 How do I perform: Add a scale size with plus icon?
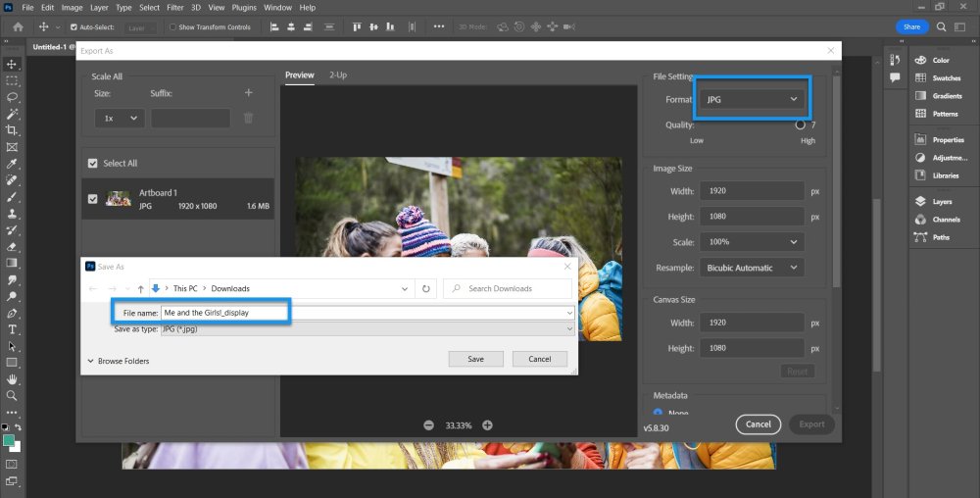pyautogui.click(x=248, y=93)
